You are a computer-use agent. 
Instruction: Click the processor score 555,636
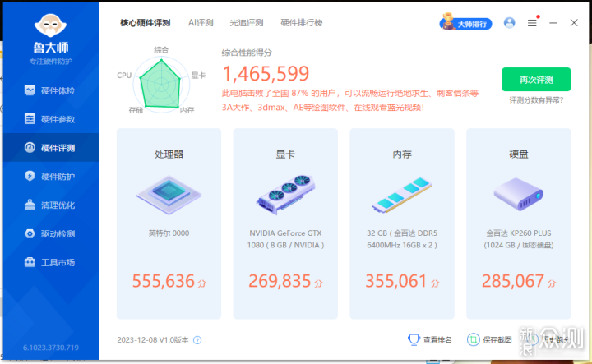[163, 281]
